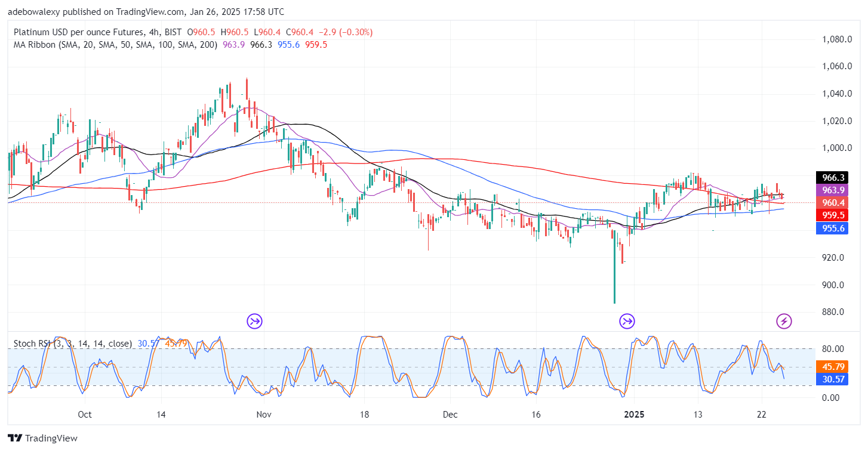Click the 22 date label on time axis
Image resolution: width=868 pixels, height=451 pixels.
pos(761,415)
